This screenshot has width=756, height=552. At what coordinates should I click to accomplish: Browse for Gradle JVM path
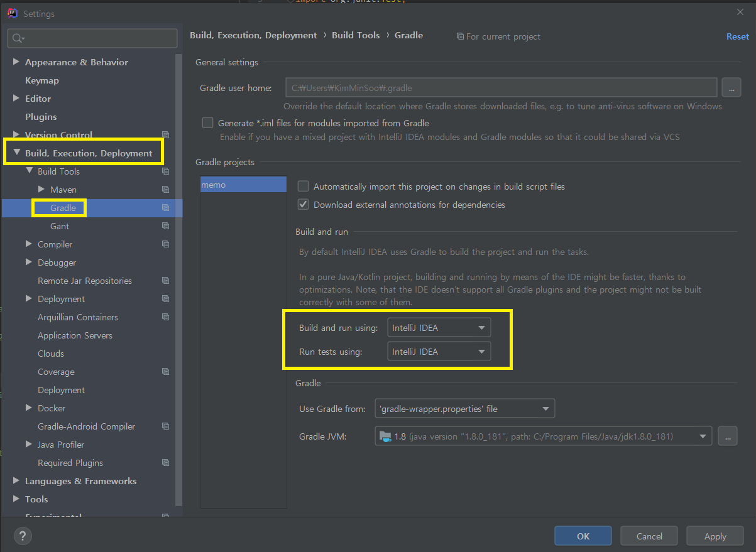coord(727,436)
